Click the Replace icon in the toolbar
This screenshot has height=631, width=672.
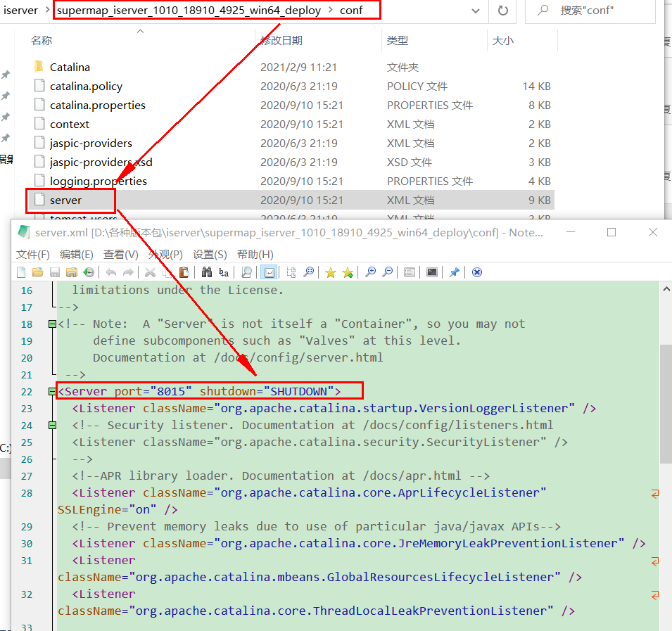[224, 272]
